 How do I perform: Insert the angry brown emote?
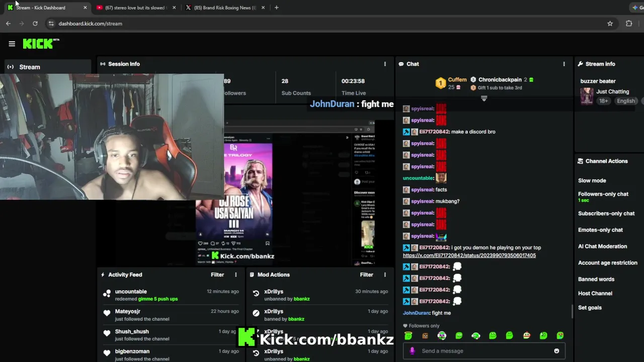(x=425, y=336)
